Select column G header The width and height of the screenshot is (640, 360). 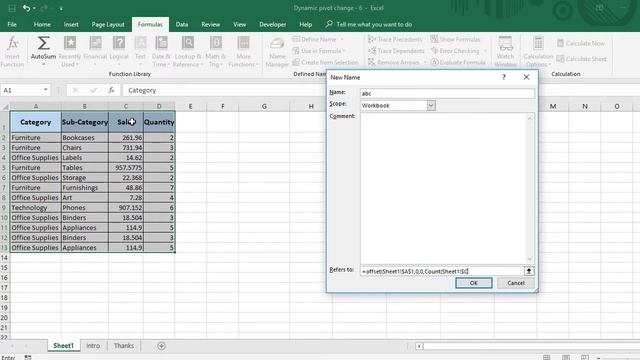click(x=264, y=107)
